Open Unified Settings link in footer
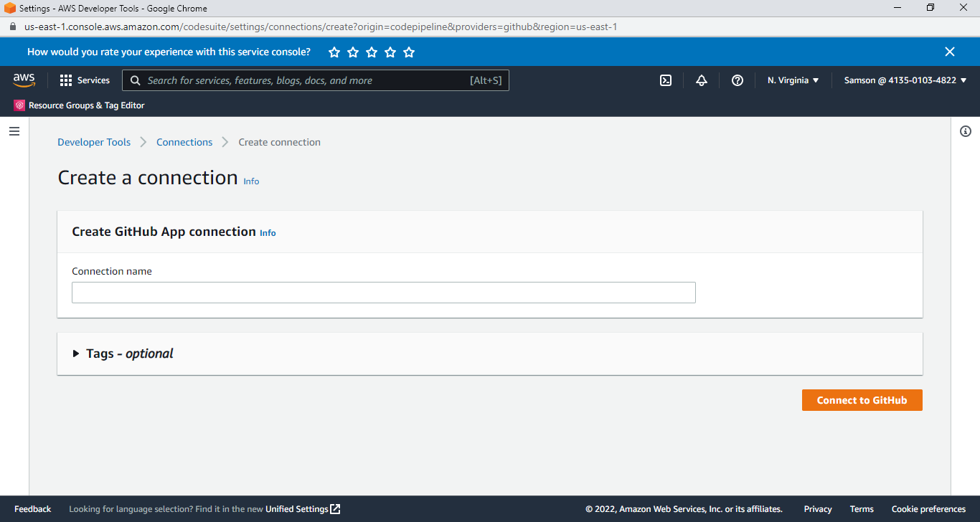This screenshot has width=980, height=522. pos(302,509)
